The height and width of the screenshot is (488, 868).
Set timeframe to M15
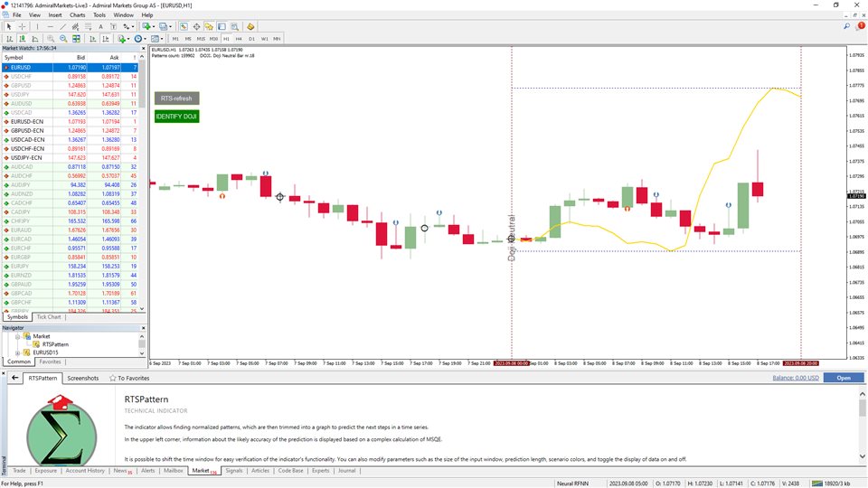201,39
